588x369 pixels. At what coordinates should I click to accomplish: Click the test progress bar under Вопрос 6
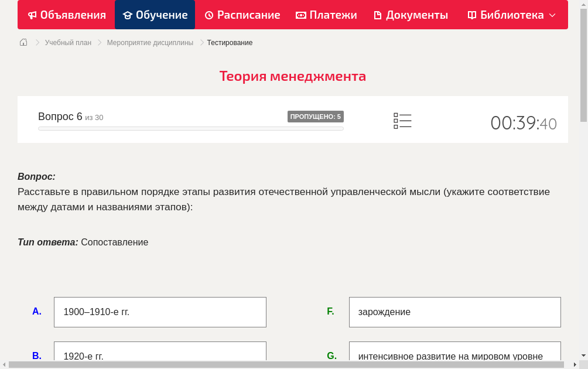tap(190, 128)
